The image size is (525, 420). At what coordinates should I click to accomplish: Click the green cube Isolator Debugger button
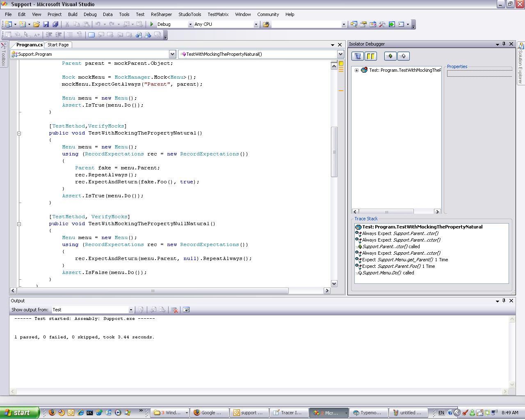point(390,56)
